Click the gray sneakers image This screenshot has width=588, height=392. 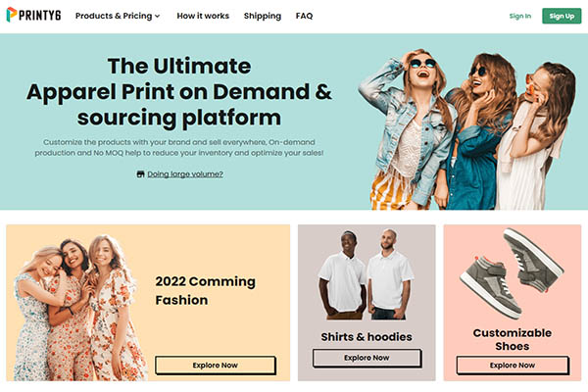pyautogui.click(x=512, y=273)
